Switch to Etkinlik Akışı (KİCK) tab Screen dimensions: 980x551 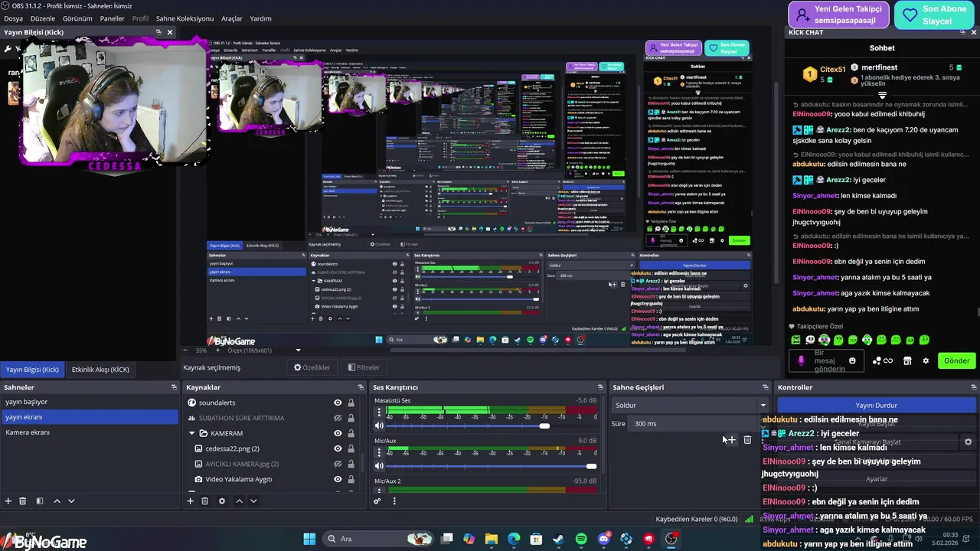[100, 370]
